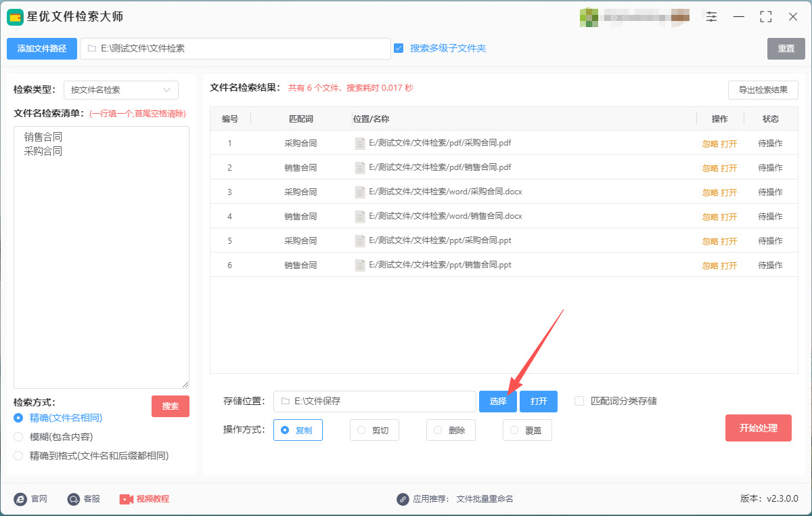Image resolution: width=812 pixels, height=516 pixels.
Task: Select 剪切 operation mode
Action: point(374,430)
